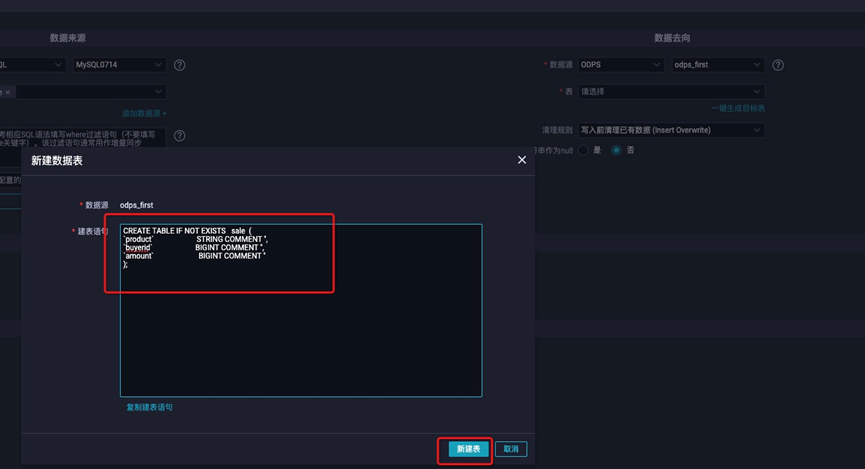Open the 清理规则 Insert Overwrite dropdown

point(671,130)
